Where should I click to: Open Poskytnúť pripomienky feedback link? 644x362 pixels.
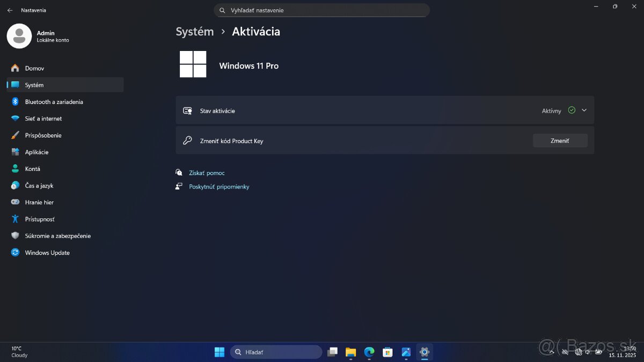point(219,187)
